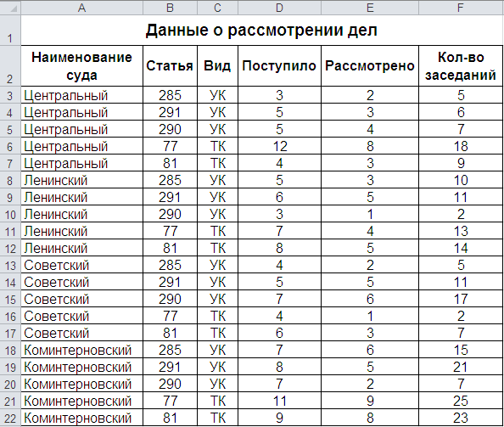Image resolution: width=504 pixels, height=427 pixels.
Task: Click article 290 in row 10
Action: point(170,214)
